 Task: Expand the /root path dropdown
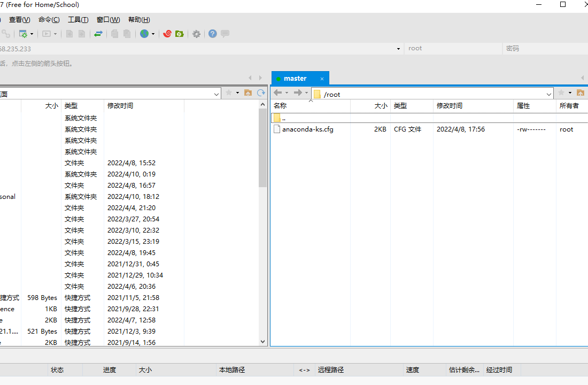[549, 94]
